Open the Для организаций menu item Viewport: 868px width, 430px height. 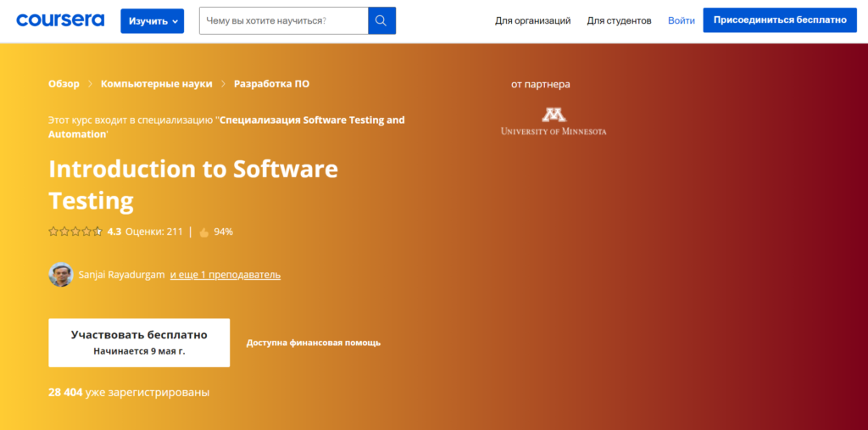532,20
